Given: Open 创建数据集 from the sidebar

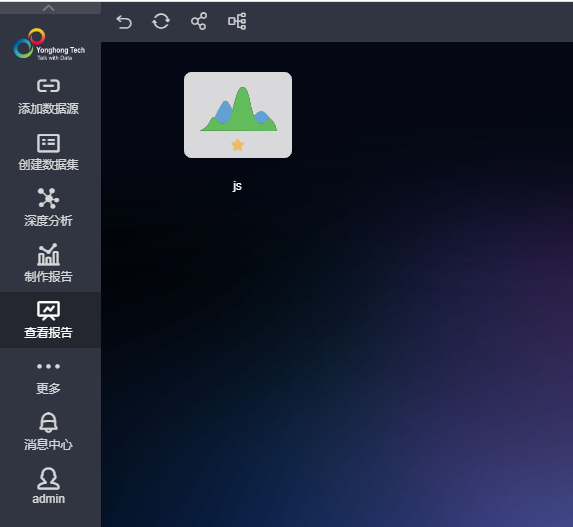Looking at the screenshot, I should (48, 152).
